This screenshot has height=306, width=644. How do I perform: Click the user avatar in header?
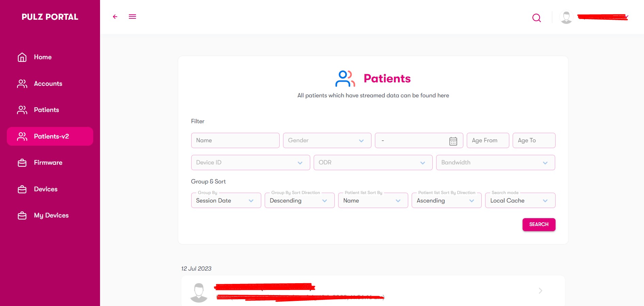[x=566, y=17]
